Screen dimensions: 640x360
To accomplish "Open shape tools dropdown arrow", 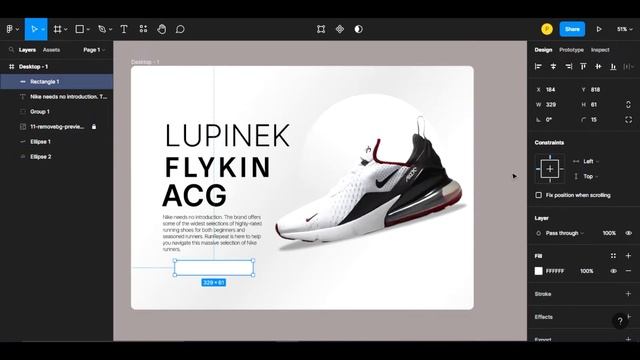I will [88, 29].
